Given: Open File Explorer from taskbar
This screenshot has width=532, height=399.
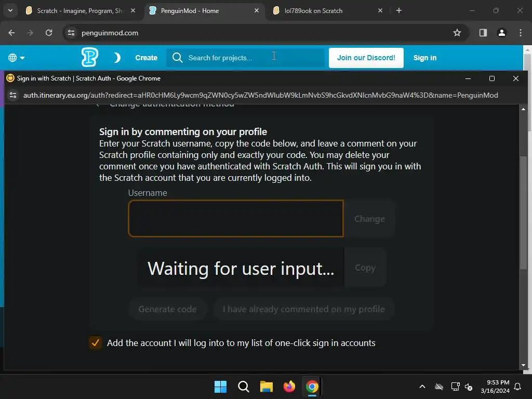Looking at the screenshot, I should pyautogui.click(x=267, y=387).
